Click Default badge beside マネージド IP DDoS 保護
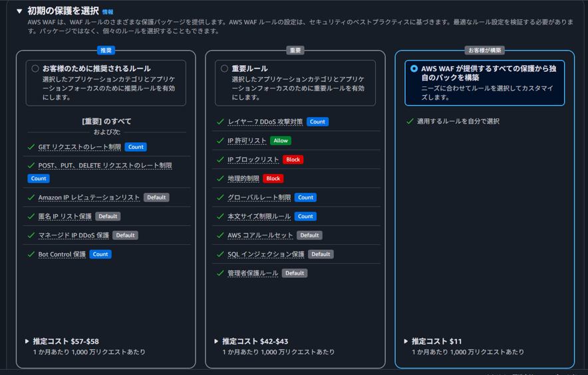 125,235
